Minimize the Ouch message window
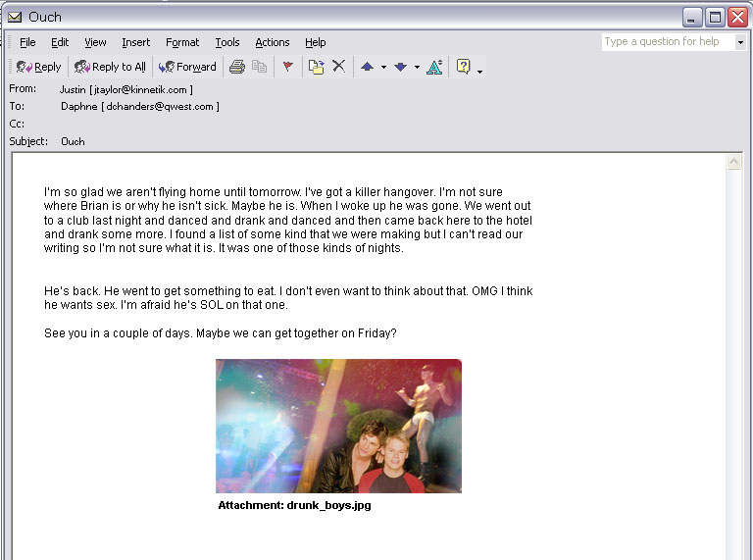753x560 pixels. (691, 18)
